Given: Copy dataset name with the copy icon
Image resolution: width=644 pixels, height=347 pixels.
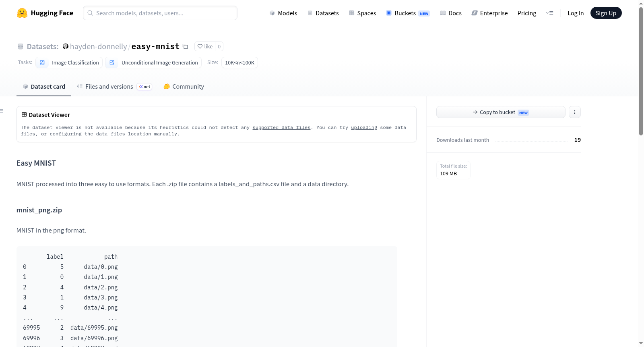Looking at the screenshot, I should [185, 46].
